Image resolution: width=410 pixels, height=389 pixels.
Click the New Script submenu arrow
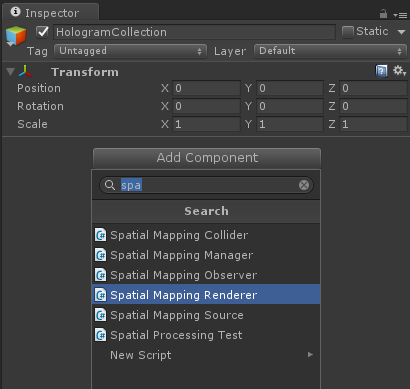click(310, 354)
